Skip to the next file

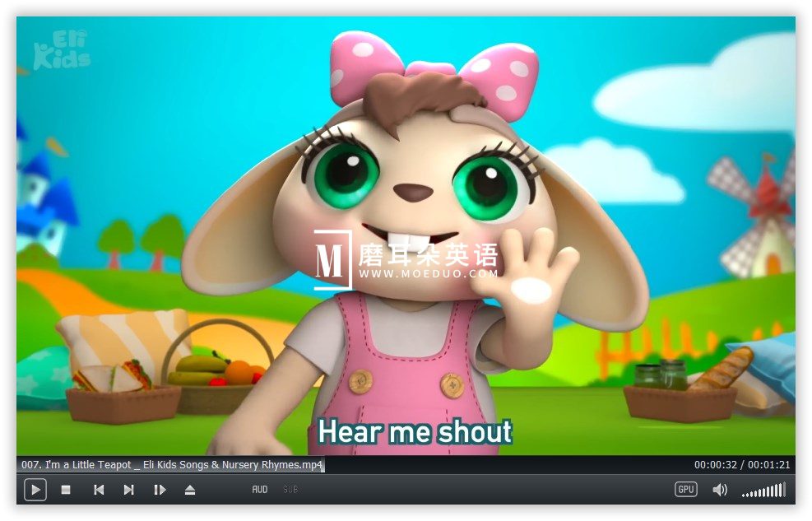click(x=129, y=490)
